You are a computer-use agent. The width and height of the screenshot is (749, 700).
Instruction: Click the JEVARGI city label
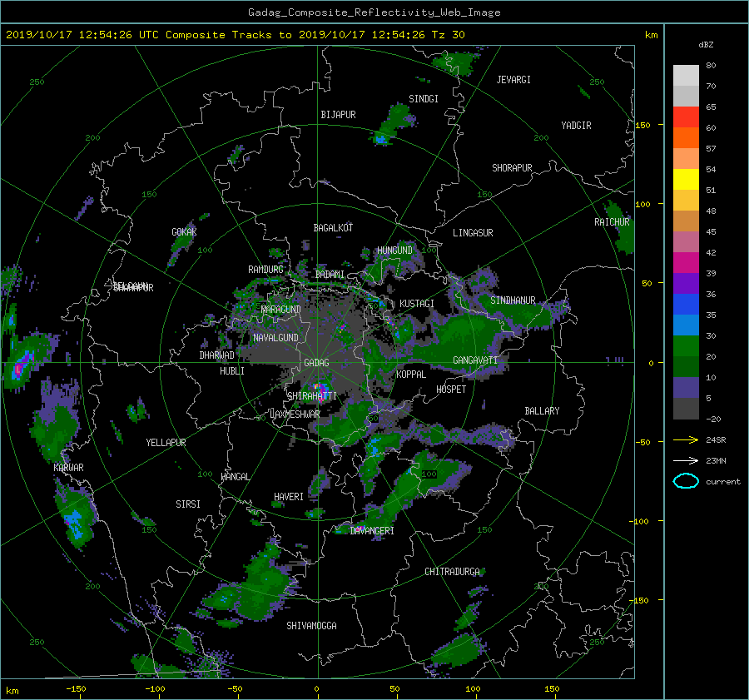point(513,80)
